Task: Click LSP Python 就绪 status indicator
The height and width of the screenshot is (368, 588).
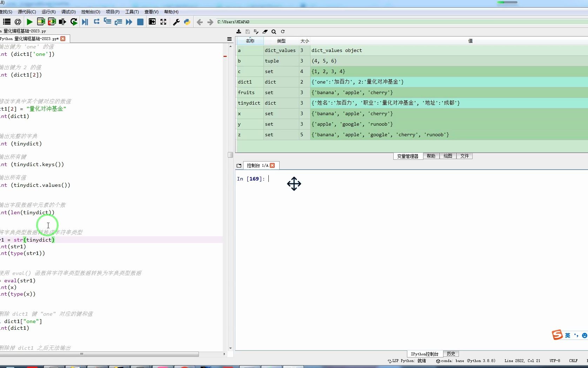Action: [x=407, y=361]
